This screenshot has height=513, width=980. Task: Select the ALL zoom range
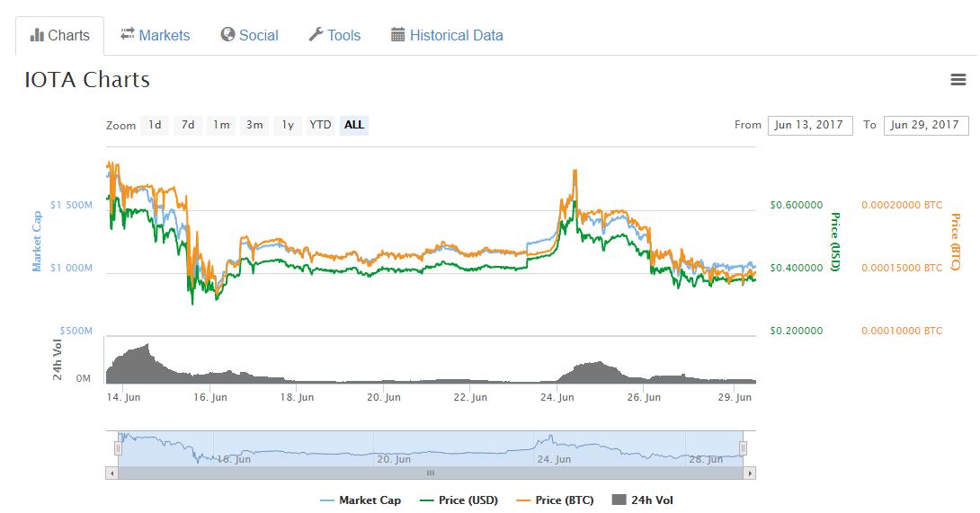(353, 125)
